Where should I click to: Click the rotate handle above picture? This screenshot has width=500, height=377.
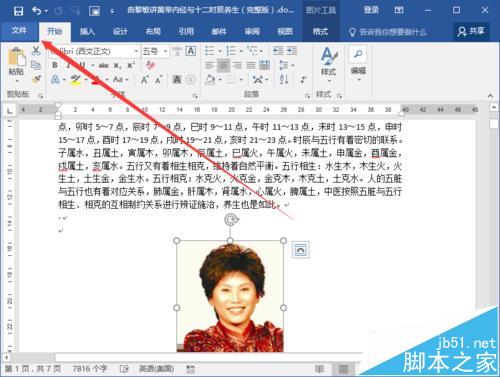pos(231,220)
